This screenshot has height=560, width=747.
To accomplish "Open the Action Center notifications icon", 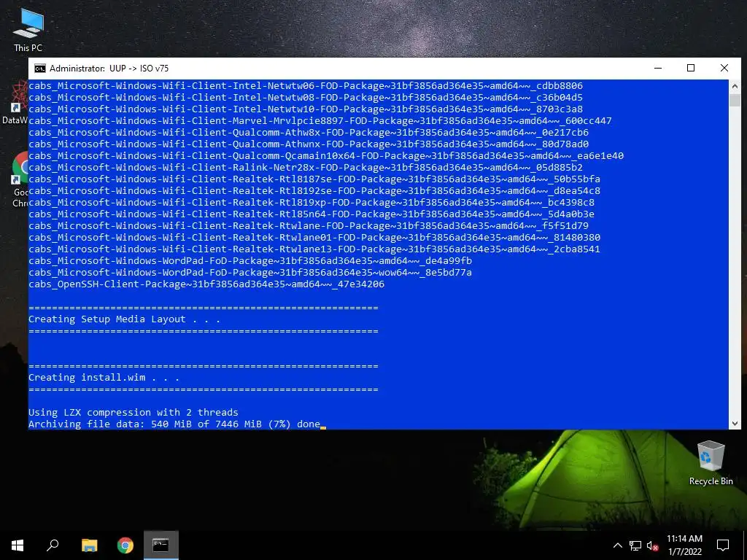I will click(x=723, y=545).
